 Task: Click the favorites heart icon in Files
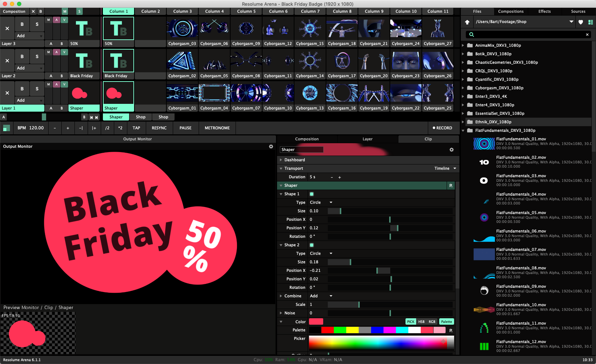click(581, 22)
